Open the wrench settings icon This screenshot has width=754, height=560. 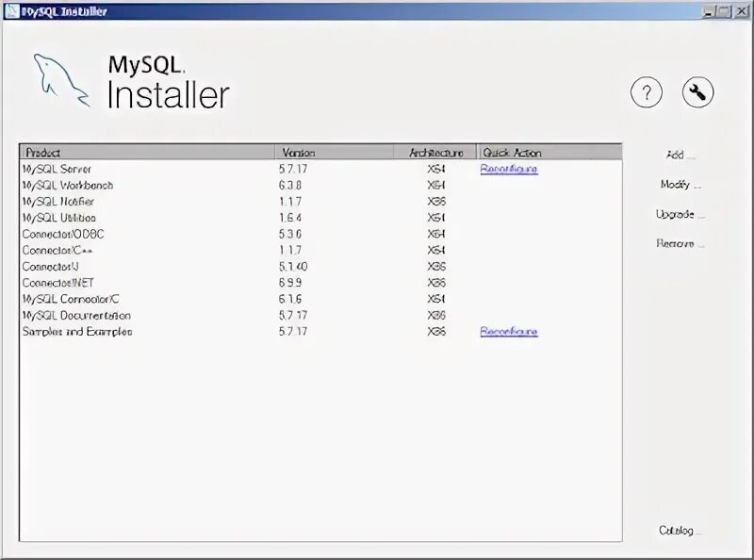point(697,92)
